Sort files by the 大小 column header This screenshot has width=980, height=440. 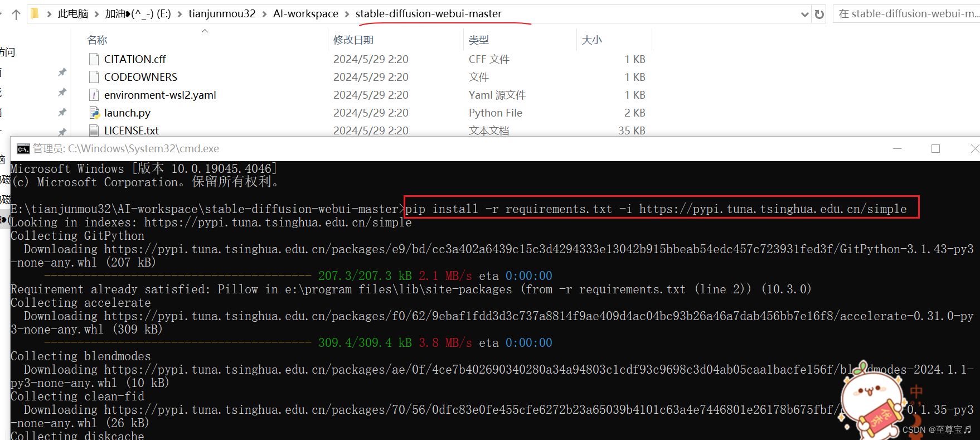591,40
